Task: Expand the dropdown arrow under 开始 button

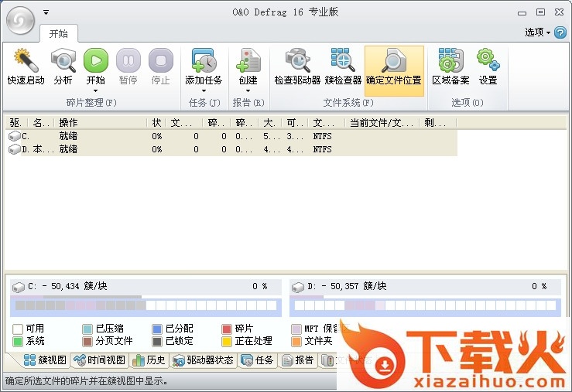Action: point(95,90)
